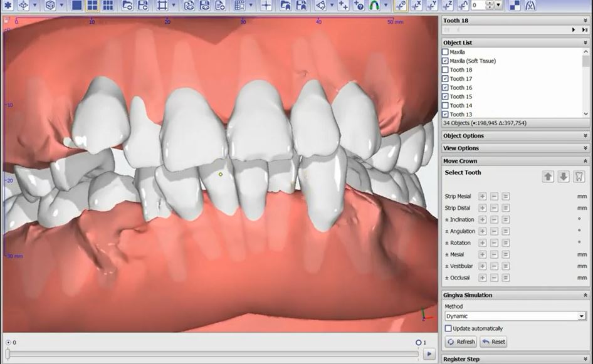Open the Register Step section header
This screenshot has width=593, height=364.
(x=515, y=360)
